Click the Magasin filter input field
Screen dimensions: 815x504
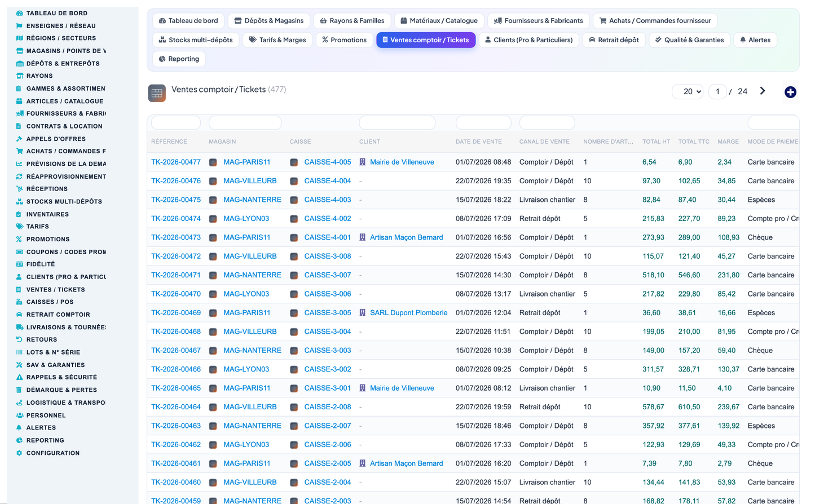(x=245, y=122)
